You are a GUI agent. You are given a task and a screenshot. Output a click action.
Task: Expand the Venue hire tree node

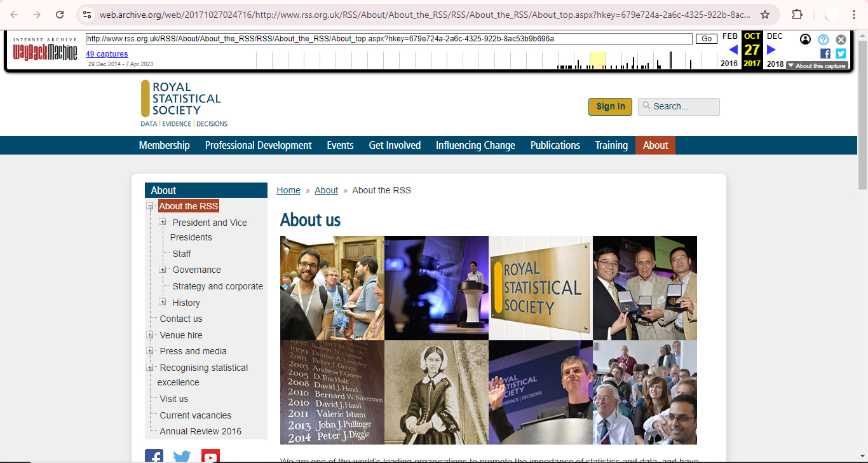pos(150,335)
